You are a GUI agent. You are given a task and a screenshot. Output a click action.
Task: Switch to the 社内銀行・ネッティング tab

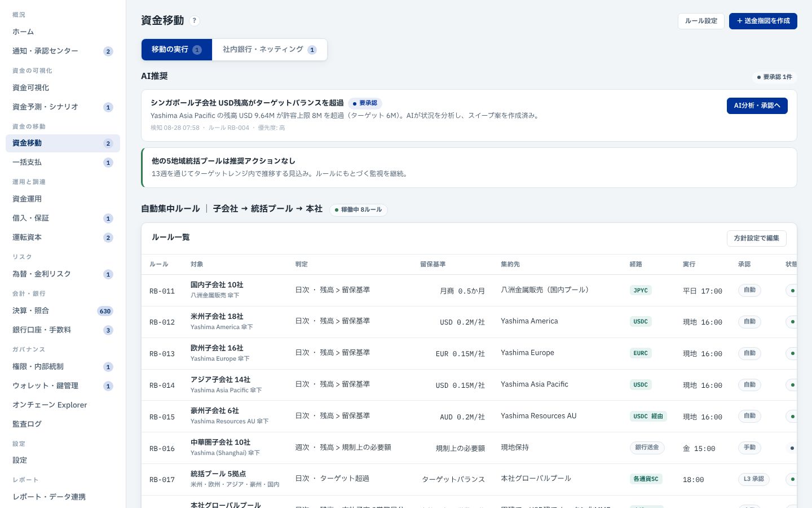(x=270, y=50)
